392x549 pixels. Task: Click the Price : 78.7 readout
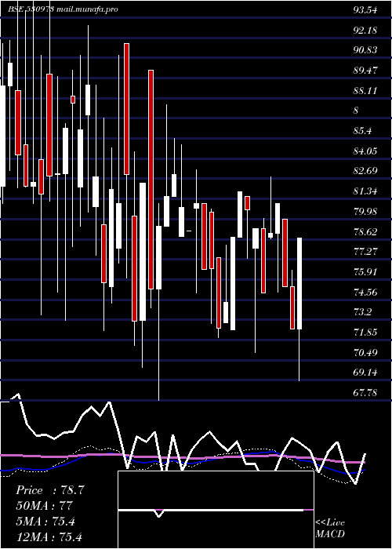(x=50, y=490)
